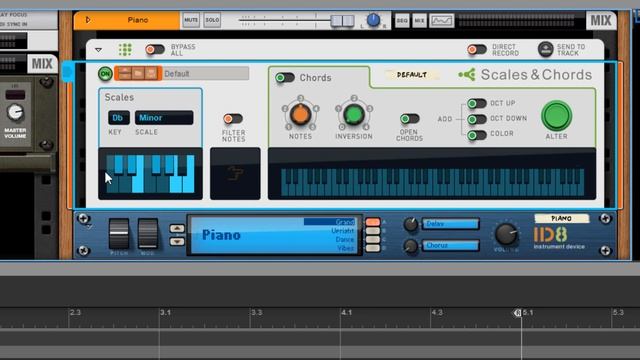Click the ID8 Mod wheel
This screenshot has width=640, height=360.
tap(148, 233)
